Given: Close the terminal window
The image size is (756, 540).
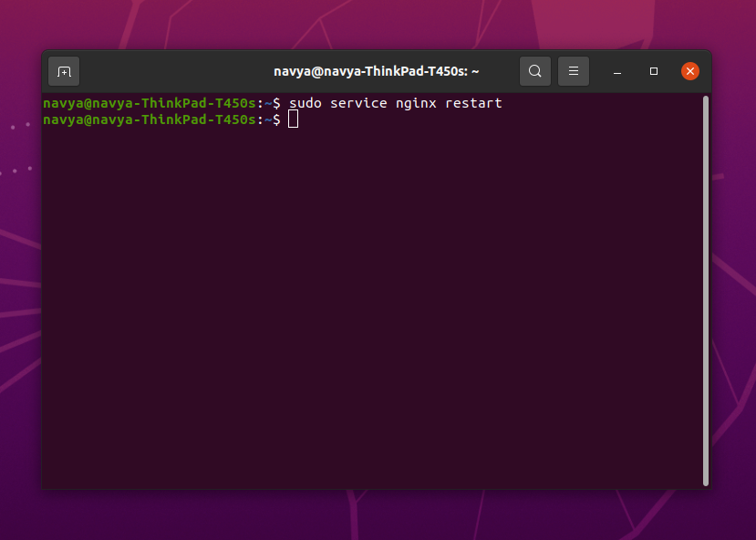Looking at the screenshot, I should coord(690,71).
